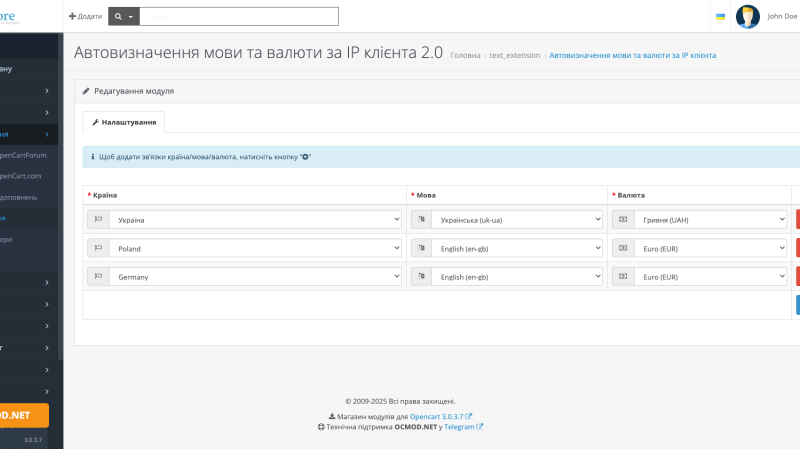The image size is (800, 450).
Task: Click the external link icon after Telegram
Action: pos(480,427)
